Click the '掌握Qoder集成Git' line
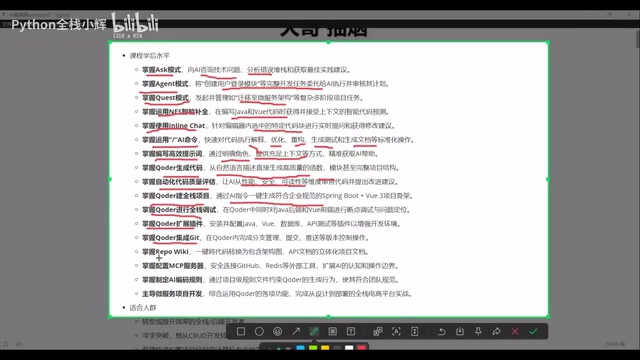 point(256,238)
